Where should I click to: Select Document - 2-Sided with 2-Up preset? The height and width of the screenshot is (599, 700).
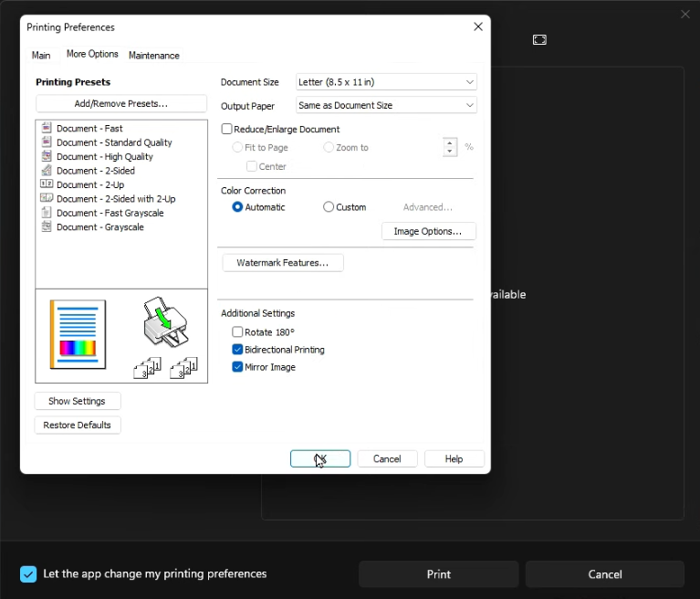tap(116, 199)
